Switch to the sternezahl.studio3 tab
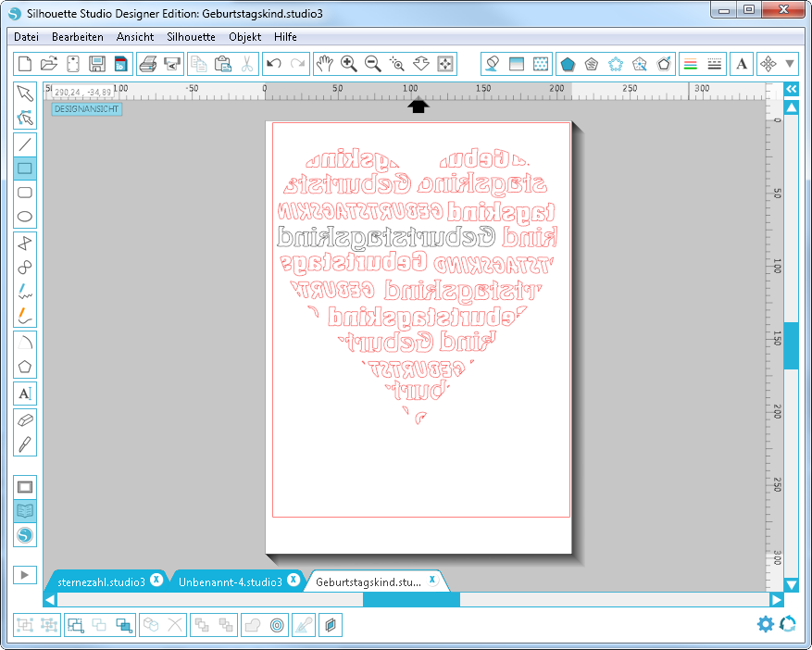 (x=101, y=581)
